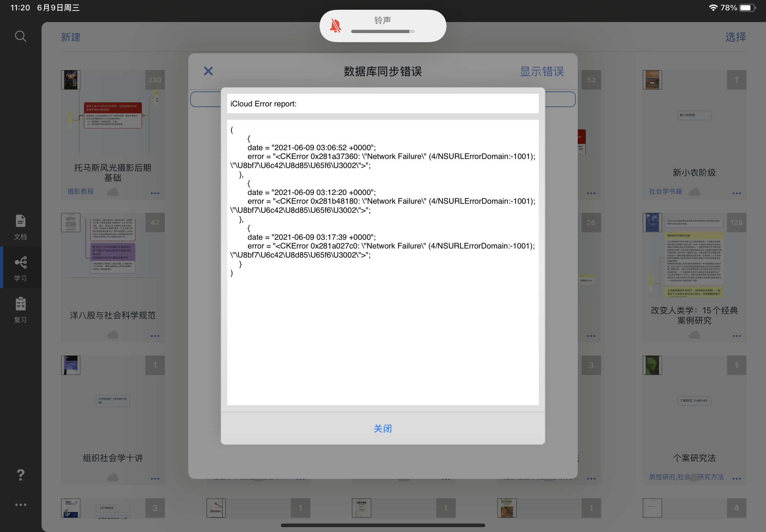Tap book cover thumbnail of 新小农阶级
The image size is (766, 532).
coord(652,80)
